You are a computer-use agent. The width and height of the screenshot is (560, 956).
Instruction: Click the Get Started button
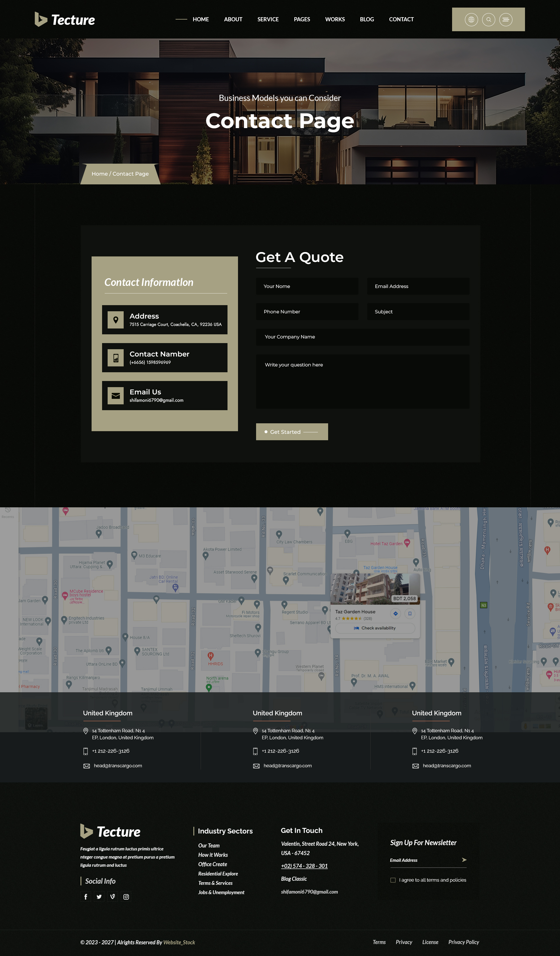292,432
